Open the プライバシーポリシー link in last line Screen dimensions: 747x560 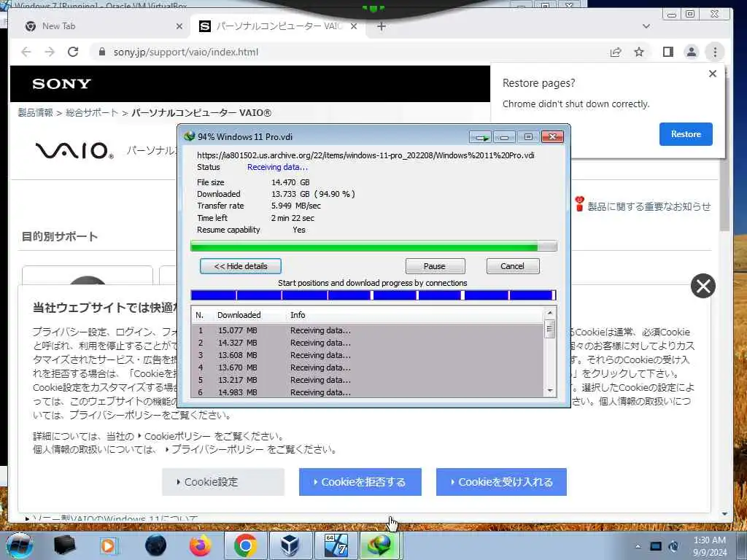point(217,449)
